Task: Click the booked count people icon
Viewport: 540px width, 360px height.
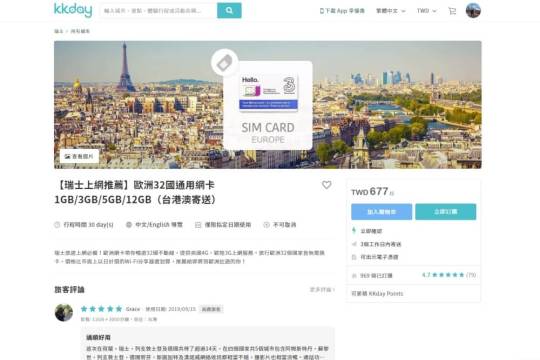Action: click(x=354, y=276)
